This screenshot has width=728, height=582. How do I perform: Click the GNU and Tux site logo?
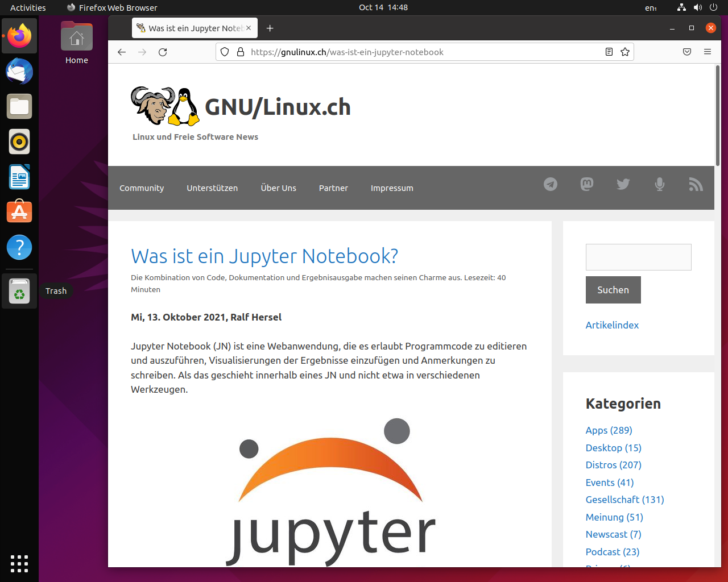point(165,106)
